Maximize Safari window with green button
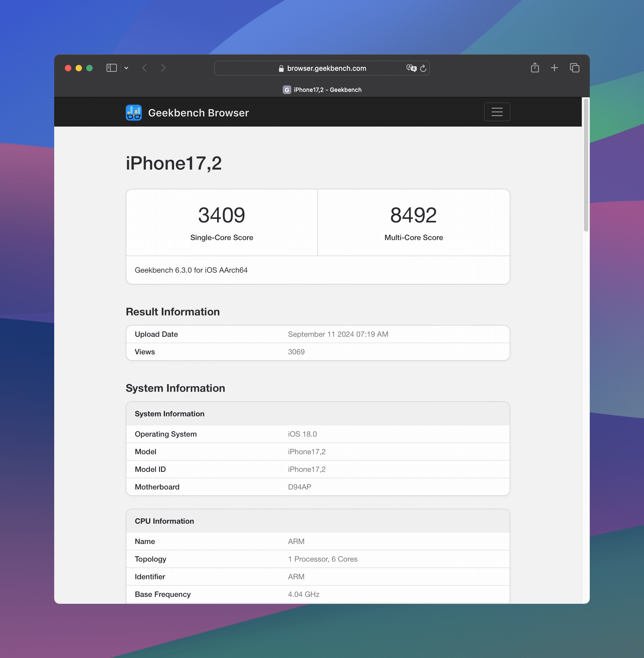The image size is (644, 658). pyautogui.click(x=90, y=68)
